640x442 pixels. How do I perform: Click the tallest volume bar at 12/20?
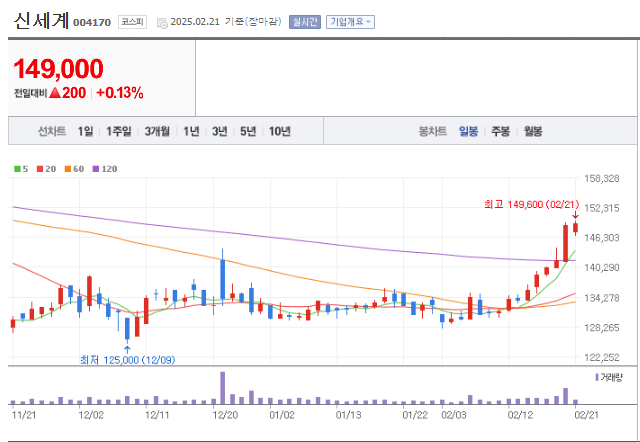click(222, 388)
